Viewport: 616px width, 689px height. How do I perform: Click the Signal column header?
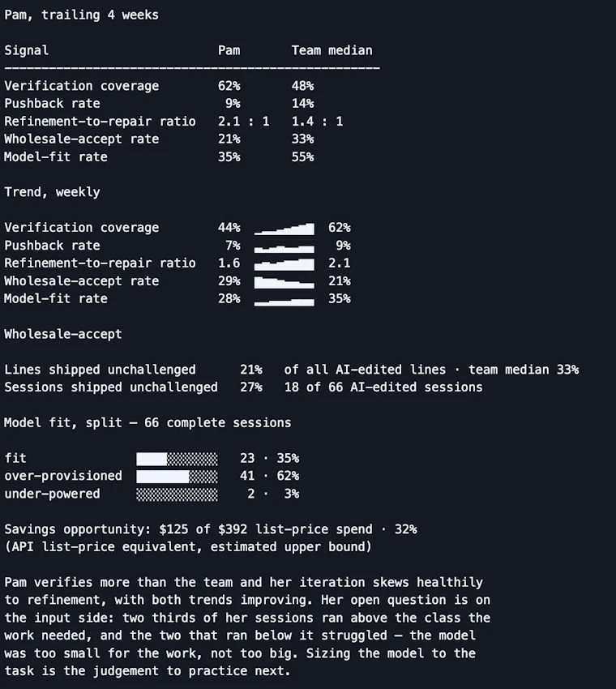(x=27, y=50)
